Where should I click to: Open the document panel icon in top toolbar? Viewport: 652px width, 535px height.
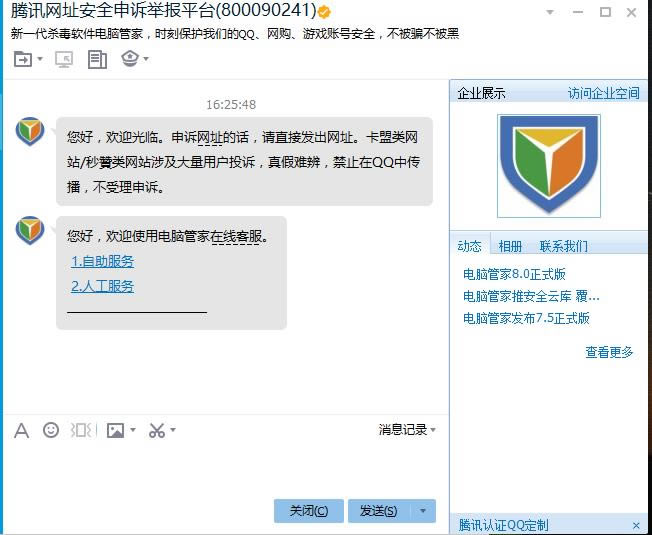coord(97,59)
